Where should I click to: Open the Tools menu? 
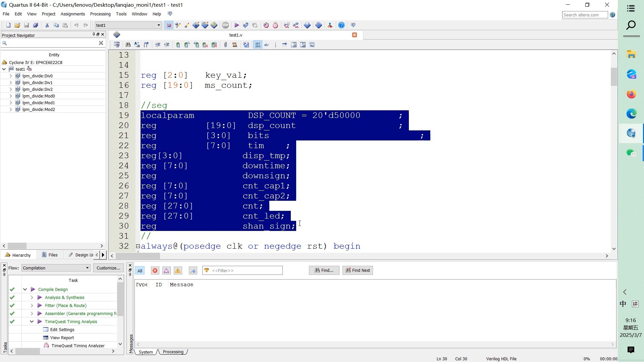121,14
